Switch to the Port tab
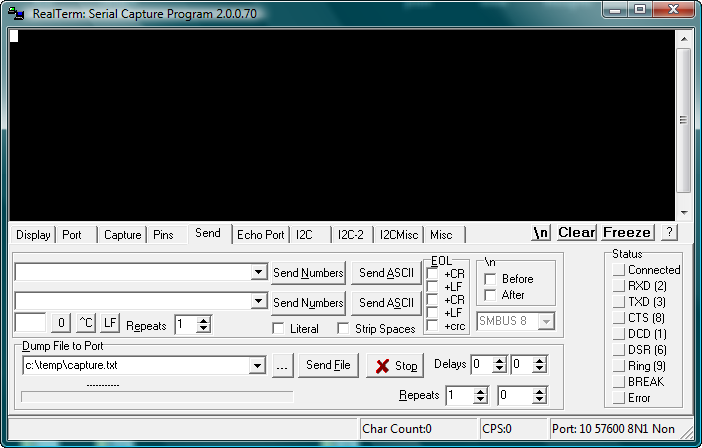The image size is (702, 448). [72, 235]
